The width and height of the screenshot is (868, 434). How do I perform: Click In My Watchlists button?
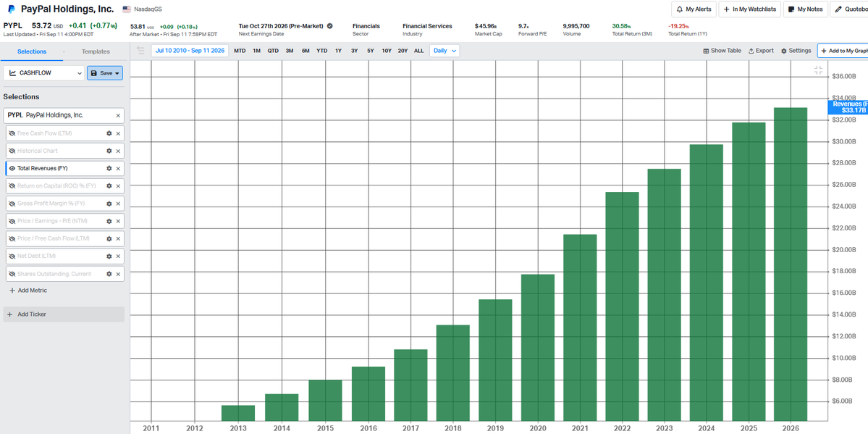(749, 9)
